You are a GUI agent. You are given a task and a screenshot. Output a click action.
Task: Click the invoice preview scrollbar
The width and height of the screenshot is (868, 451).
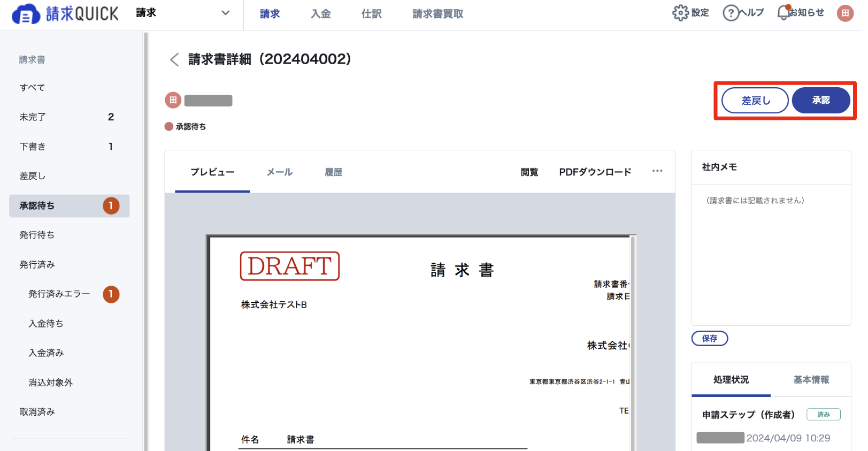tap(632, 342)
